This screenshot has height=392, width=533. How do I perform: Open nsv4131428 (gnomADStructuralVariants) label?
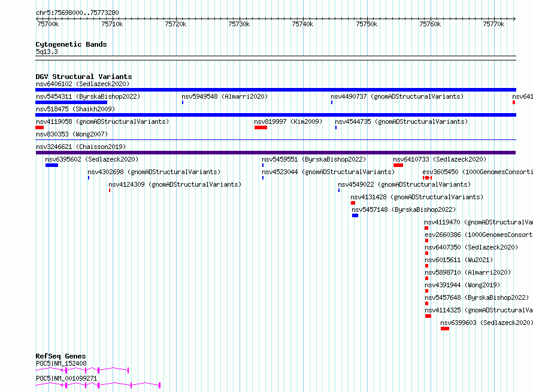click(x=417, y=197)
